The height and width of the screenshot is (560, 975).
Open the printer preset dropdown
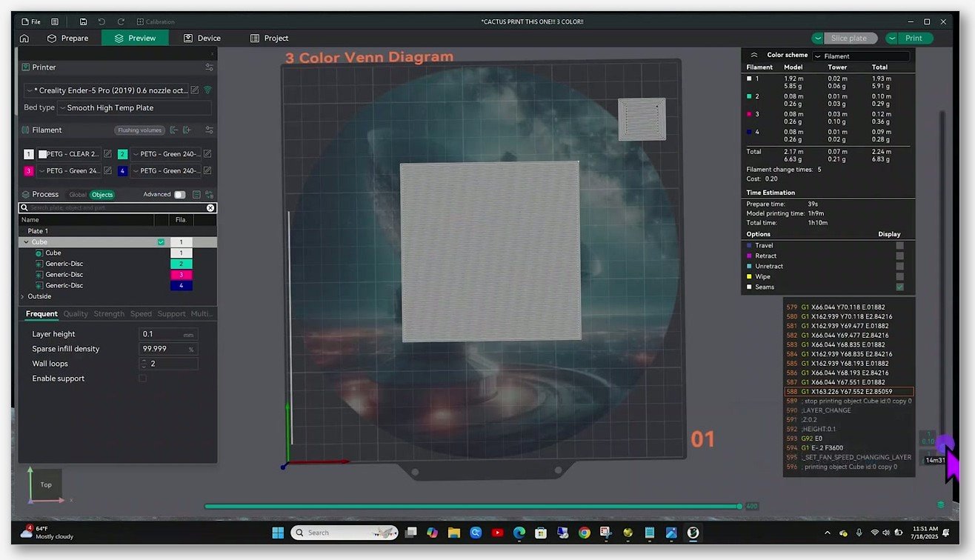click(106, 90)
